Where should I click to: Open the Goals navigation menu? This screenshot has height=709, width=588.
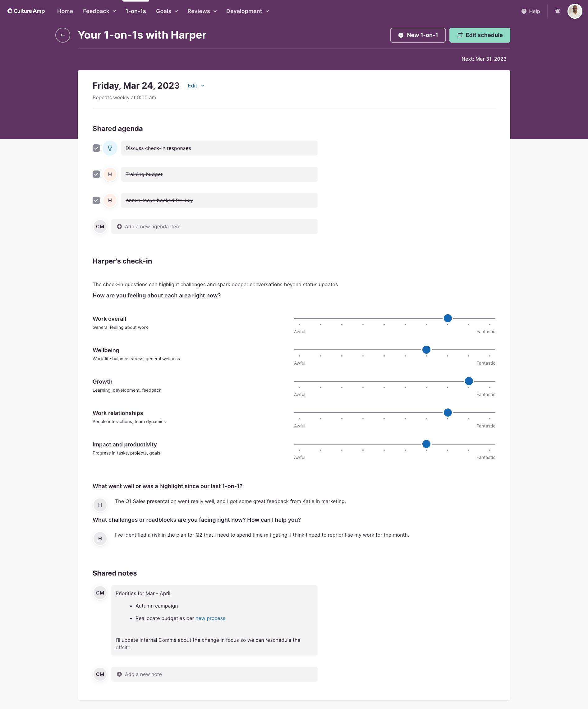tap(167, 11)
